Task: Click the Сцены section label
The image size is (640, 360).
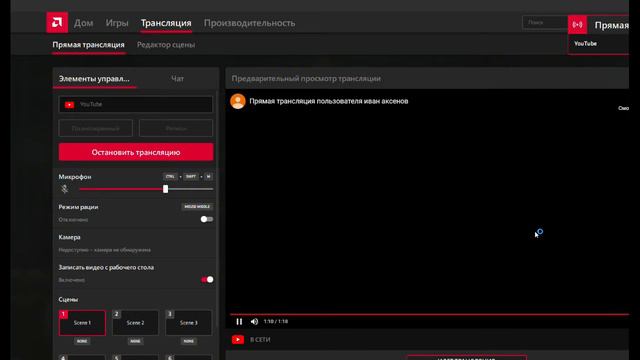Action: click(x=68, y=300)
